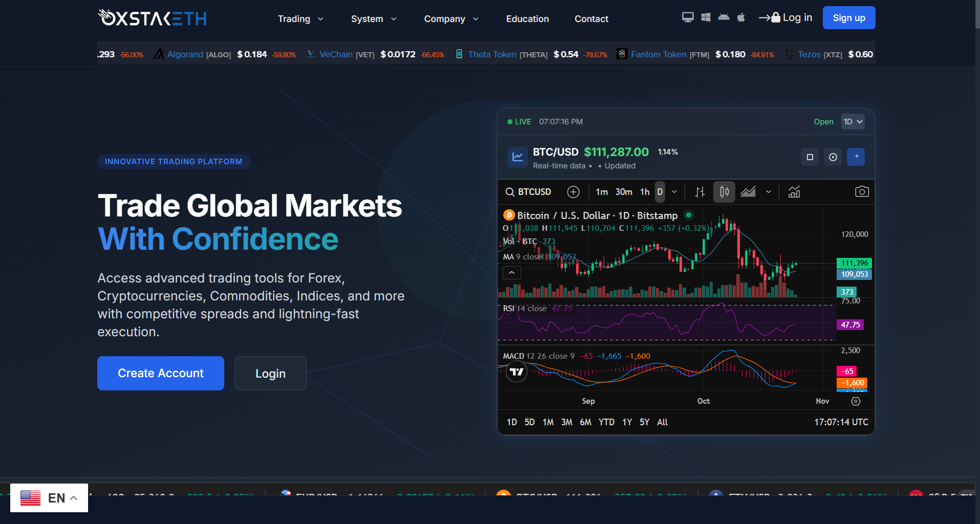This screenshot has height=524, width=980.
Task: Click the compare/add symbol plus circle icon
Action: pos(573,192)
